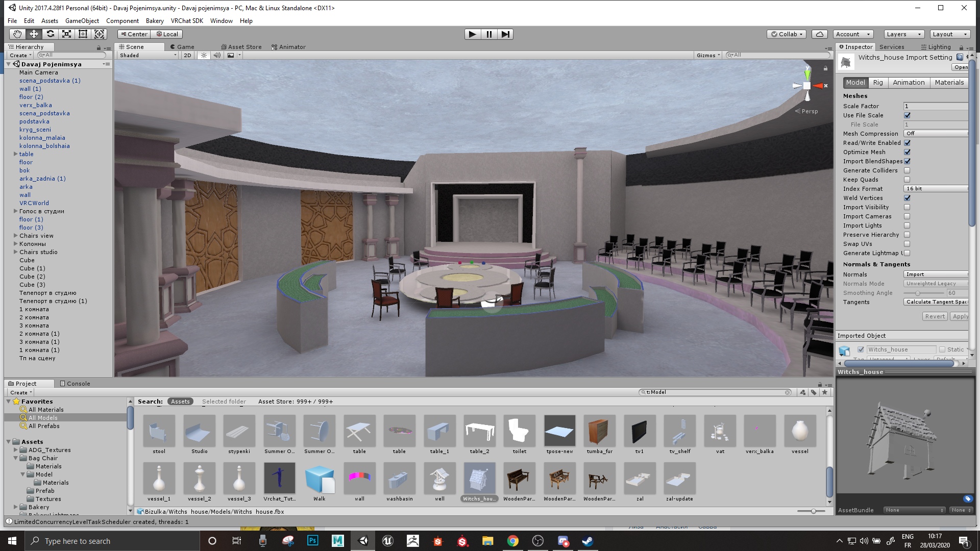The width and height of the screenshot is (980, 551).
Task: Click the Revert button
Action: tap(935, 316)
